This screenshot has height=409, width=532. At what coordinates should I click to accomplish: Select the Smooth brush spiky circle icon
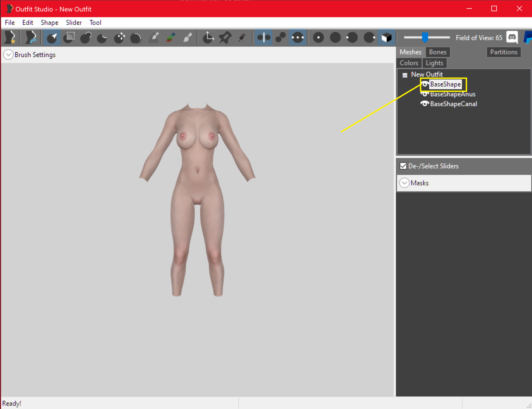(136, 37)
